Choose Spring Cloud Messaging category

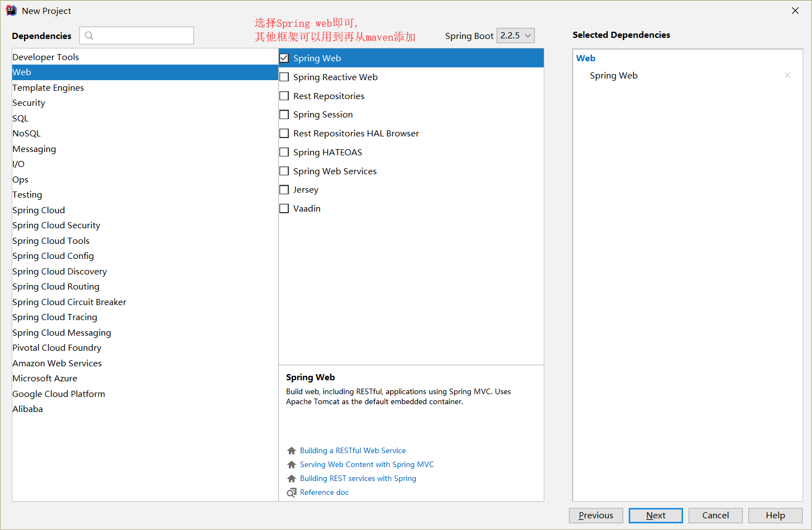[145, 332]
